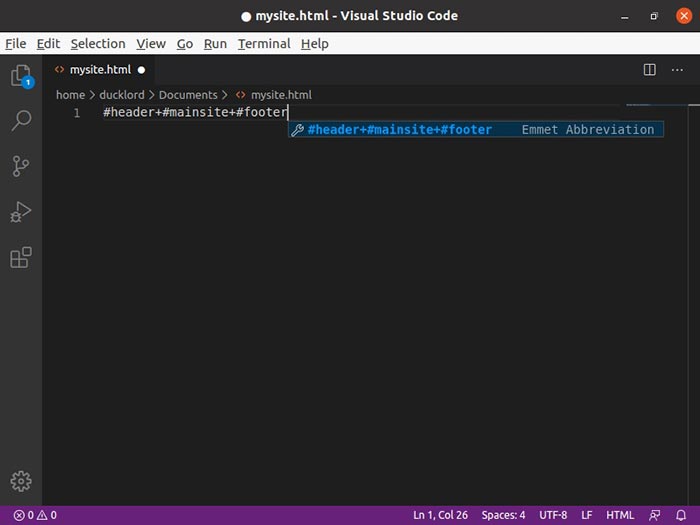This screenshot has height=525, width=700.
Task: Select the UTF-8 encoding indicator
Action: pos(553,515)
